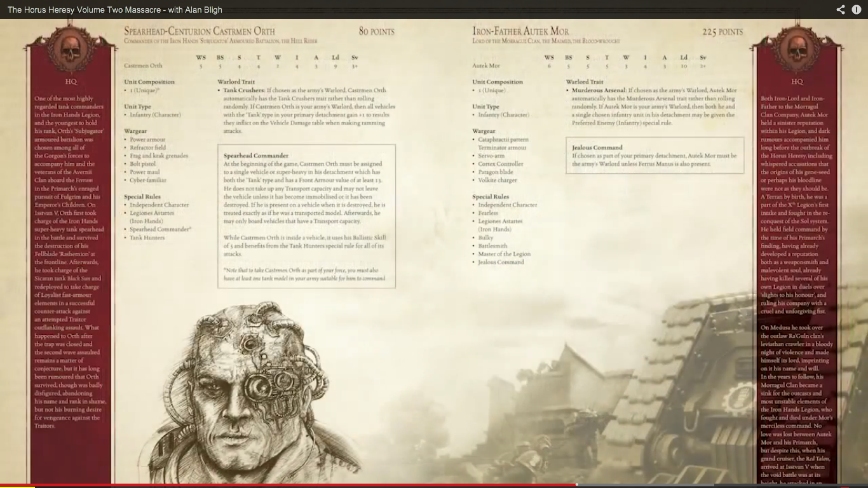Select "Infantry (Character)" under Orth's Unit Type
868x488 pixels.
pos(155,115)
